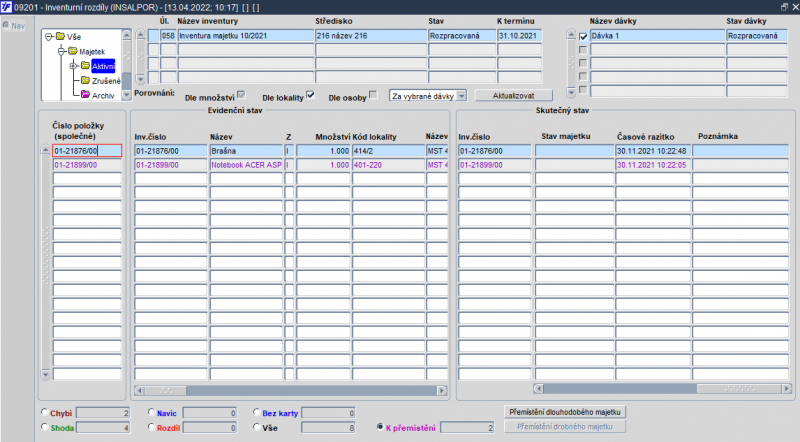Click the Zrušené folder icon

pyautogui.click(x=85, y=80)
